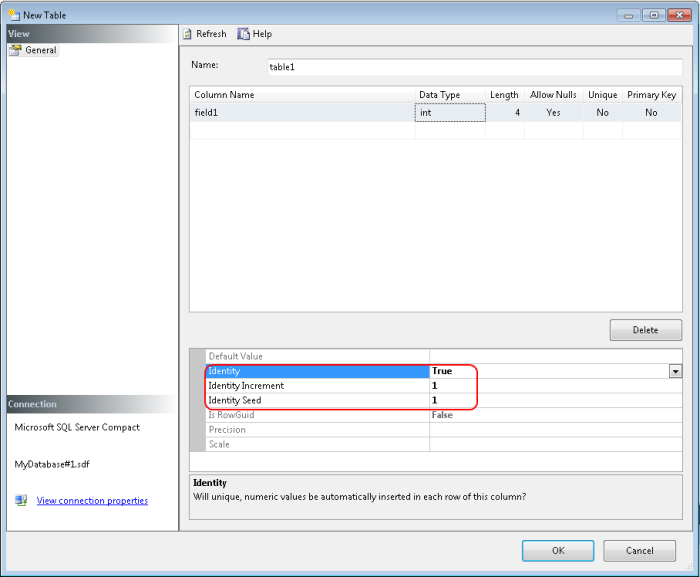700x577 pixels.
Task: Click the General page icon
Action: pyautogui.click(x=16, y=50)
